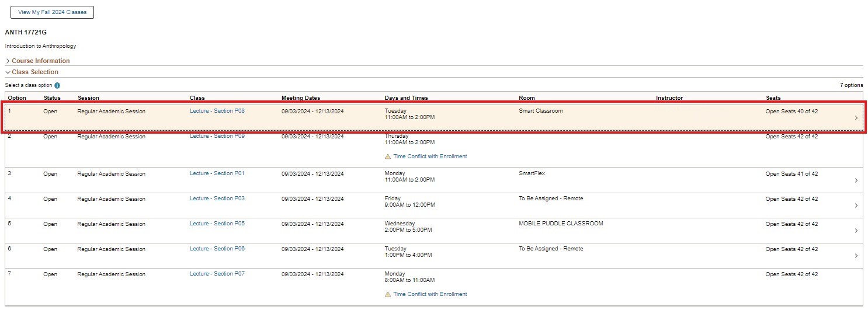Image resolution: width=868 pixels, height=310 pixels.
Task: Open Lecture - Section P07 link
Action: point(217,274)
